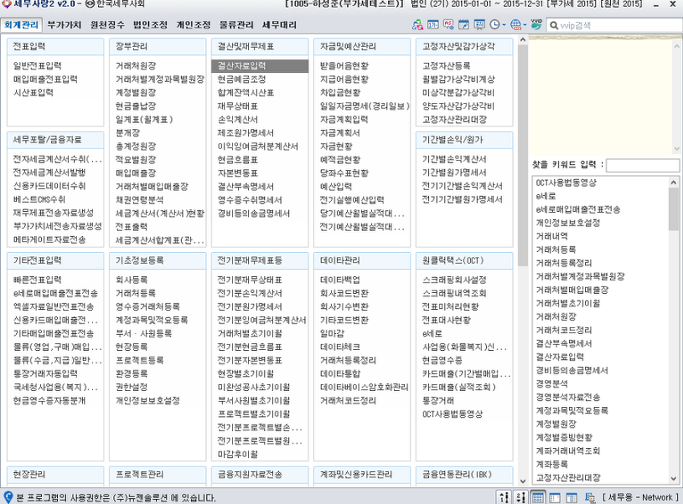Open 전기분재무상태표 menu item
The height and width of the screenshot is (504, 683).
[x=250, y=280]
